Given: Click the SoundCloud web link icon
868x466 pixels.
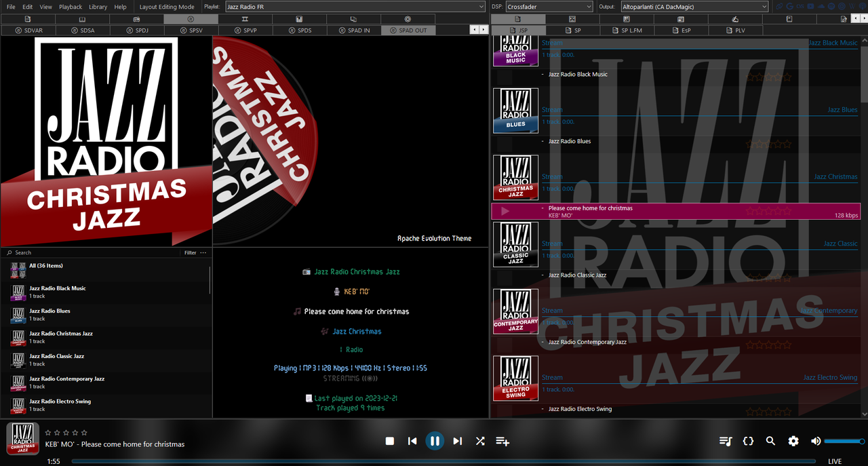Looking at the screenshot, I should pos(821,6).
